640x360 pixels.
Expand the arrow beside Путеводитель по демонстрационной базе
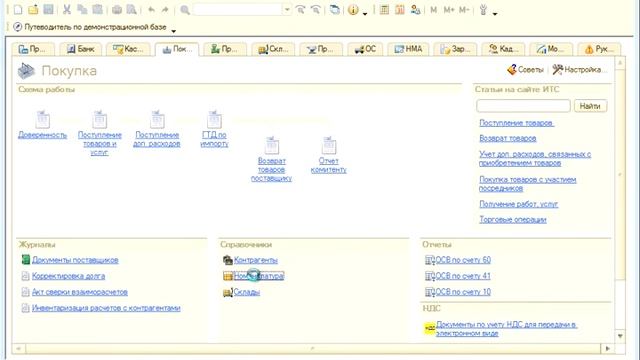[x=173, y=31]
